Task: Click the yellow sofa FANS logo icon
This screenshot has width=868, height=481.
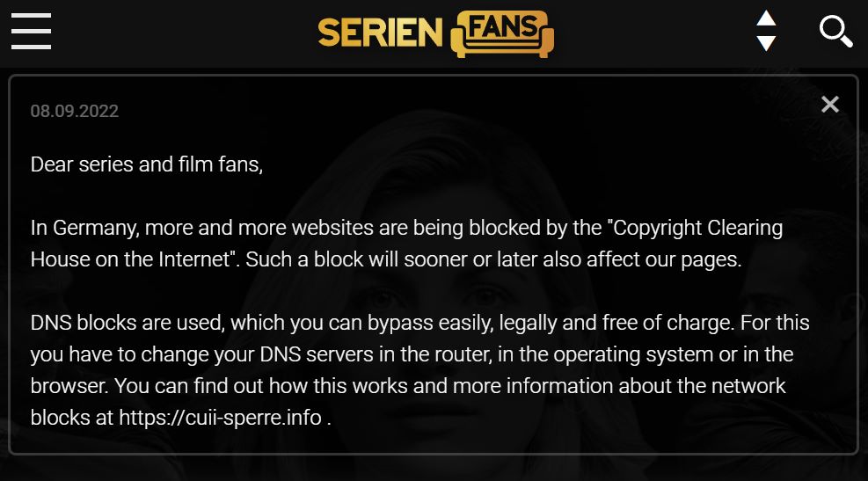Action: pyautogui.click(x=502, y=33)
